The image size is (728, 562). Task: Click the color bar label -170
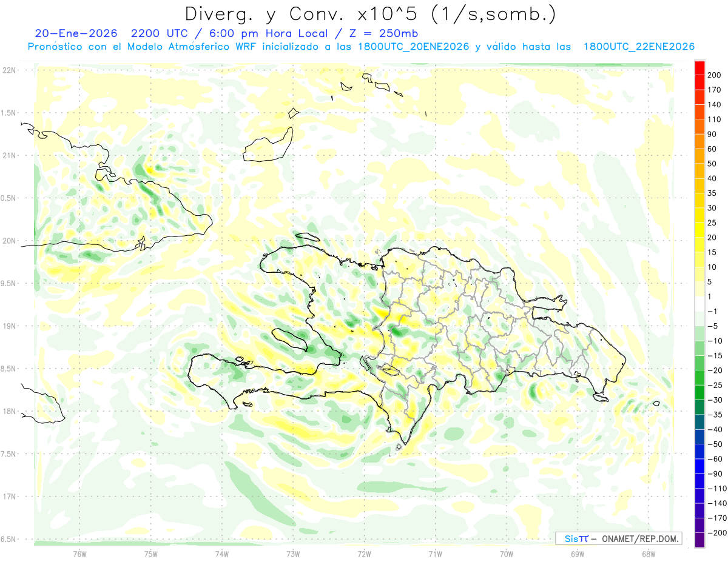coord(717,518)
